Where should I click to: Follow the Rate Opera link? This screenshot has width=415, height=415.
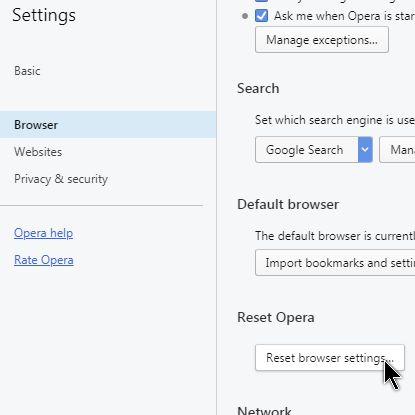tap(44, 260)
